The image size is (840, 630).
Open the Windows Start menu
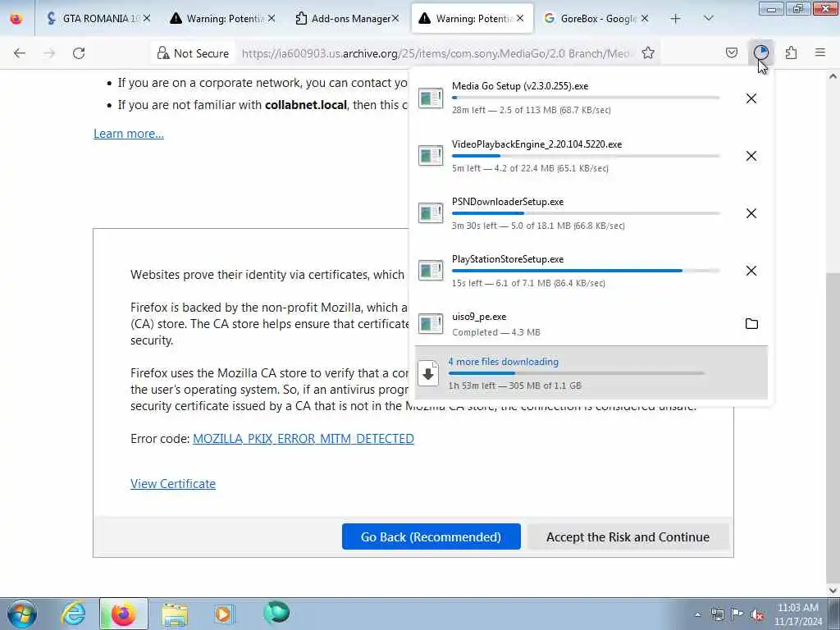22,614
